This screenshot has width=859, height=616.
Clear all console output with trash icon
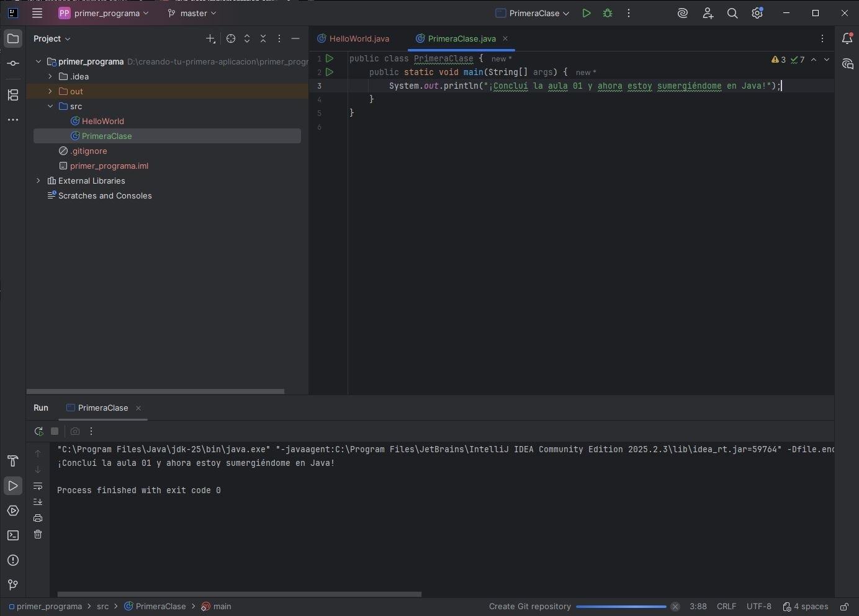pyautogui.click(x=38, y=534)
